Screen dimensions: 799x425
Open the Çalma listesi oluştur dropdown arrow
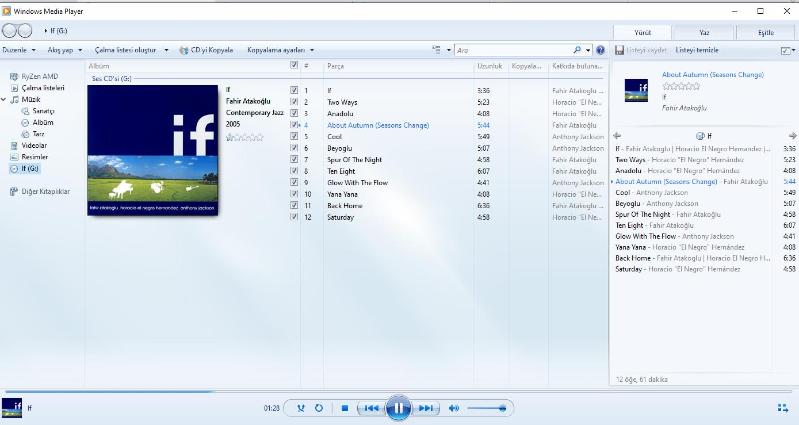click(166, 50)
